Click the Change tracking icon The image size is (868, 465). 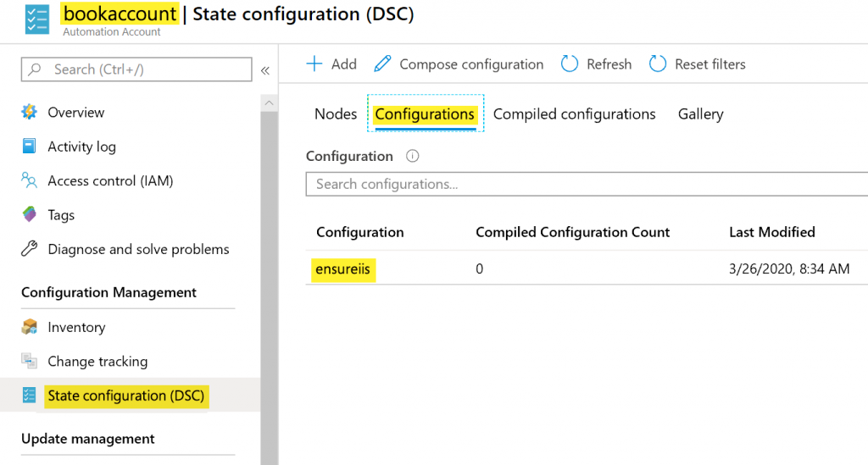click(30, 362)
